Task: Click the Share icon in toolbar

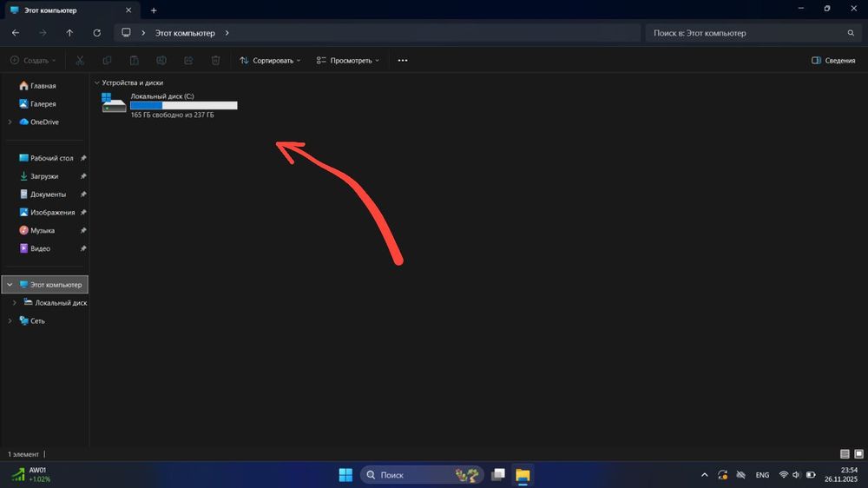Action: click(188, 61)
